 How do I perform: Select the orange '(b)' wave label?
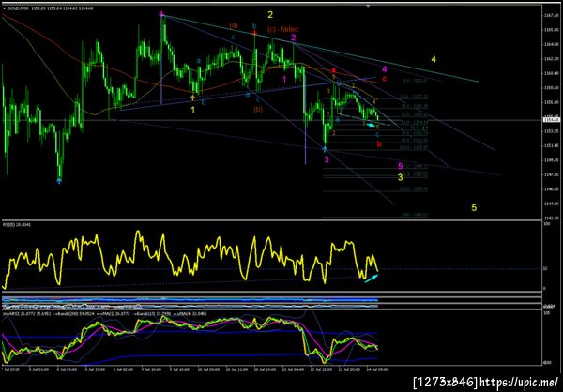click(258, 109)
